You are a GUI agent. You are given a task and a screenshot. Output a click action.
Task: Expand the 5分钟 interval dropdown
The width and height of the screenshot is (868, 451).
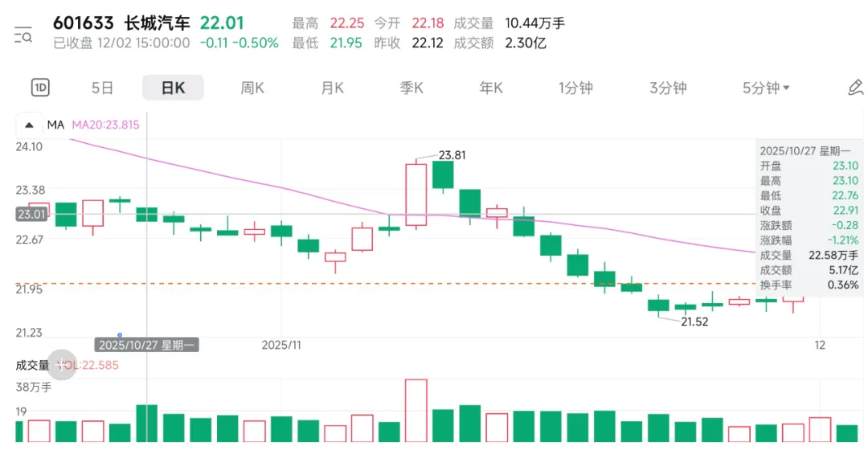766,88
